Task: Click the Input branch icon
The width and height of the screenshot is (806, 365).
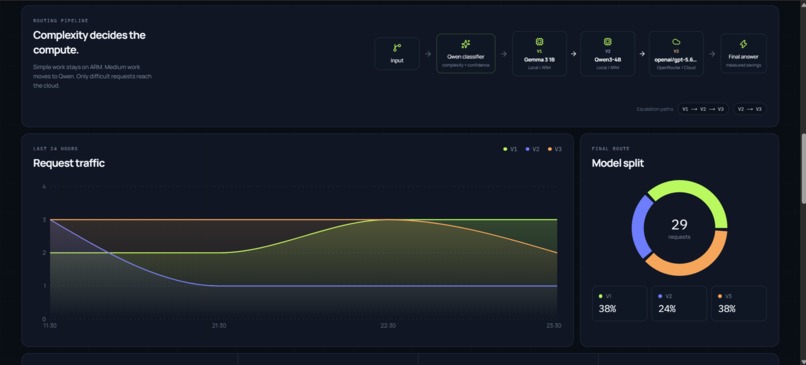Action: [x=397, y=48]
